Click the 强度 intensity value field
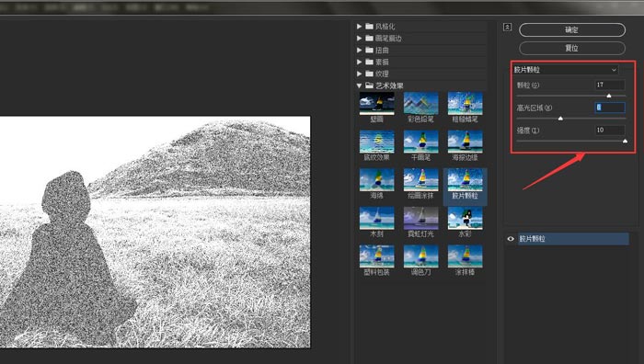The image size is (644, 364). [x=610, y=131]
